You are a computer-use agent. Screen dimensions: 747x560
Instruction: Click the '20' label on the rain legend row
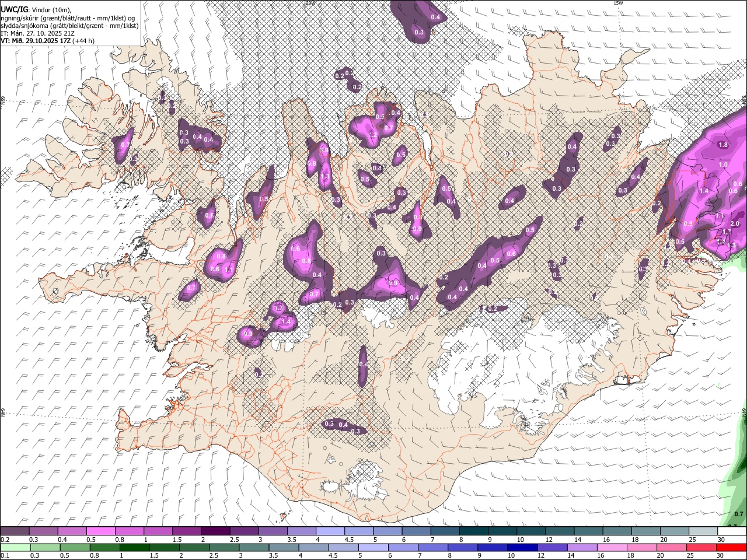tap(659, 555)
